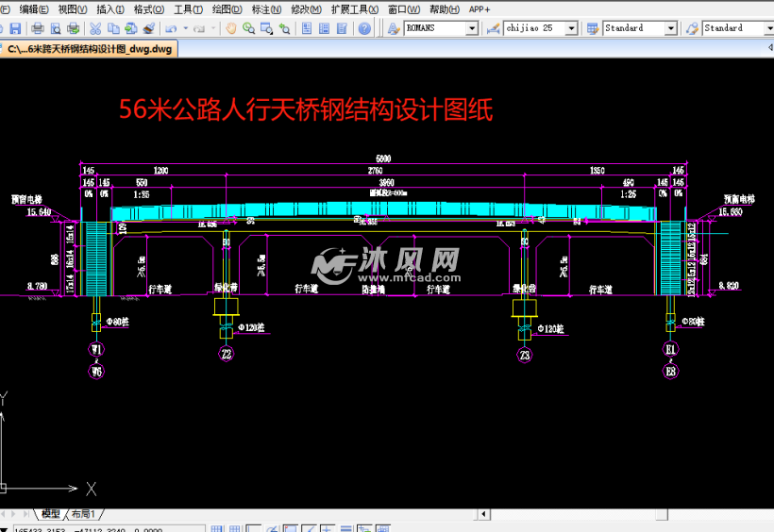Screen dimensions: 774x532
Task: Open the 编辑(E) menu
Action: pos(34,9)
